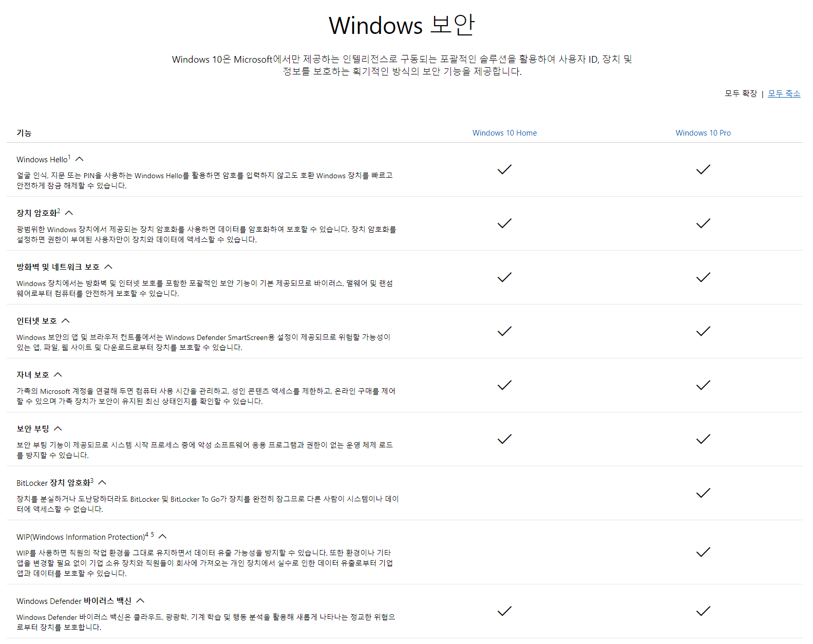
Task: Click the WIP footnote 4 superscript
Action: (147, 535)
